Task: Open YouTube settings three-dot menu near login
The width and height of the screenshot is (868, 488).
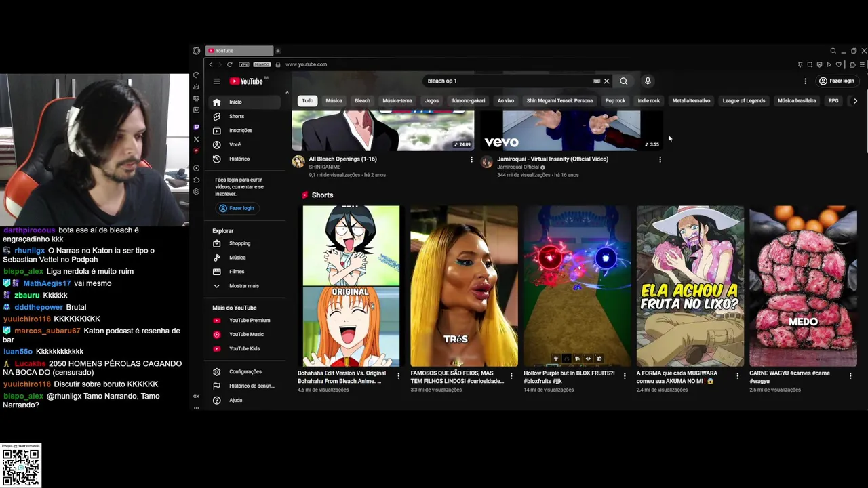Action: (805, 81)
